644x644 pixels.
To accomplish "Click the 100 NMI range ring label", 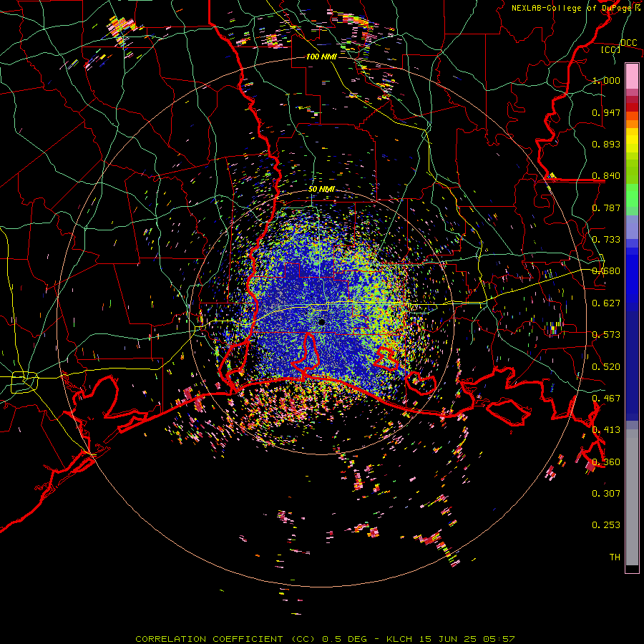I will (x=321, y=57).
